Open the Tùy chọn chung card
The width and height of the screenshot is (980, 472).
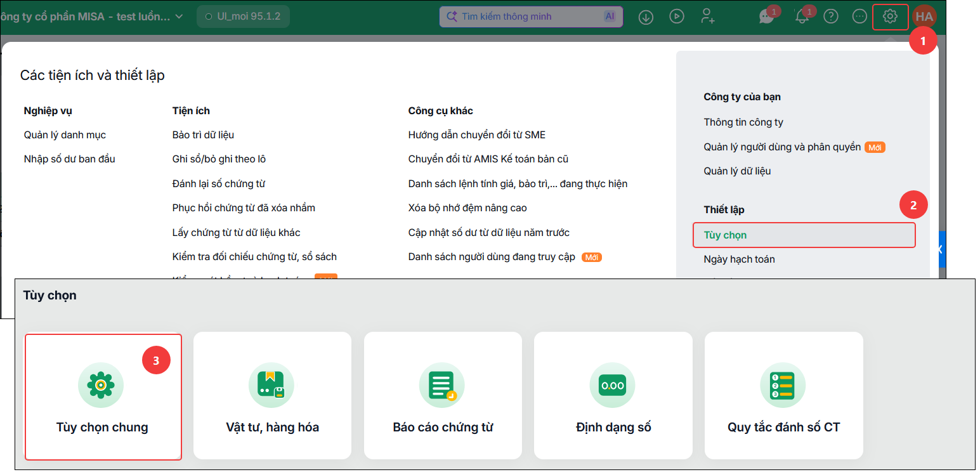[103, 397]
